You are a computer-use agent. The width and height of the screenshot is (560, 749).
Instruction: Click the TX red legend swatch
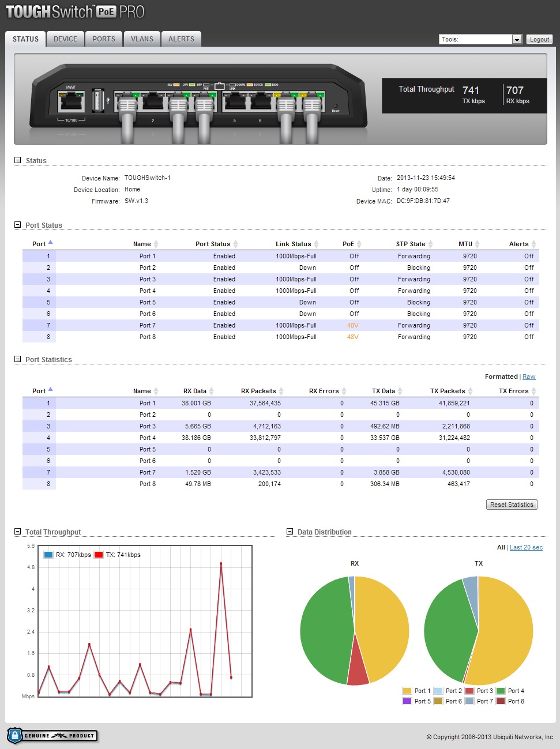coord(99,555)
